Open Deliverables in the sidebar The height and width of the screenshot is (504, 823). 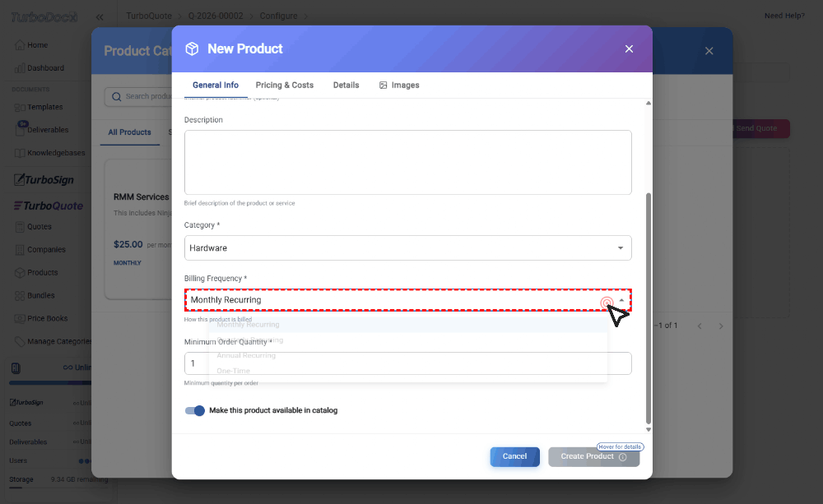(x=41, y=130)
